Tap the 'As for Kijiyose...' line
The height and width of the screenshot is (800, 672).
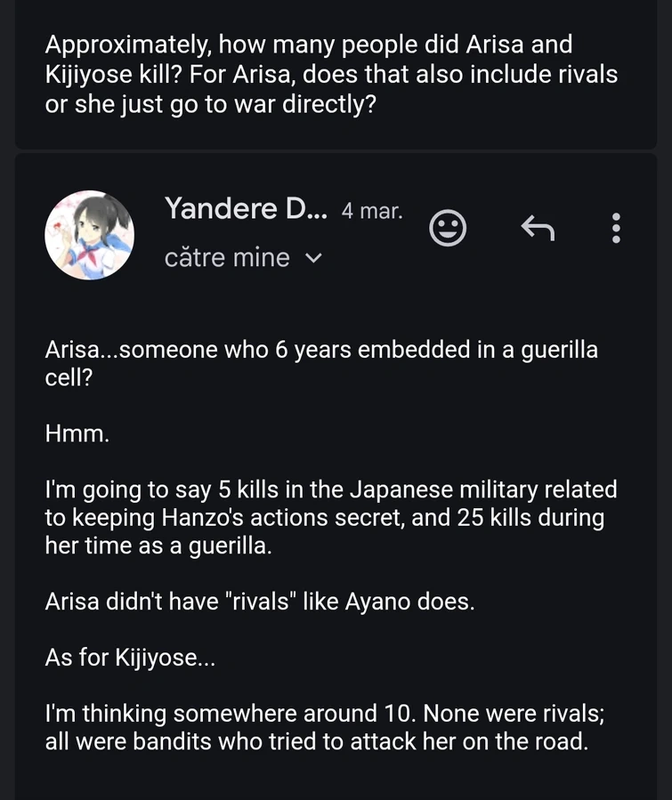click(130, 657)
